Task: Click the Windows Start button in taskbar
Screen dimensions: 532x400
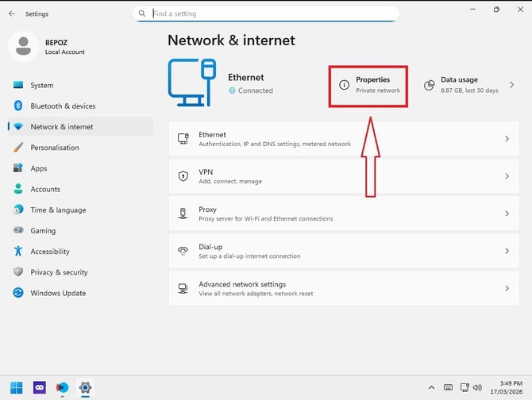Action: tap(17, 387)
